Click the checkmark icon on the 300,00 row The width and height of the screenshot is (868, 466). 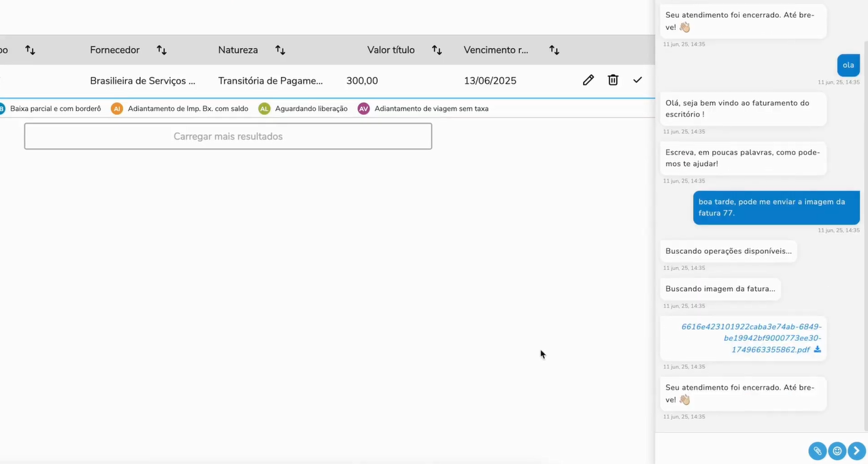(637, 80)
